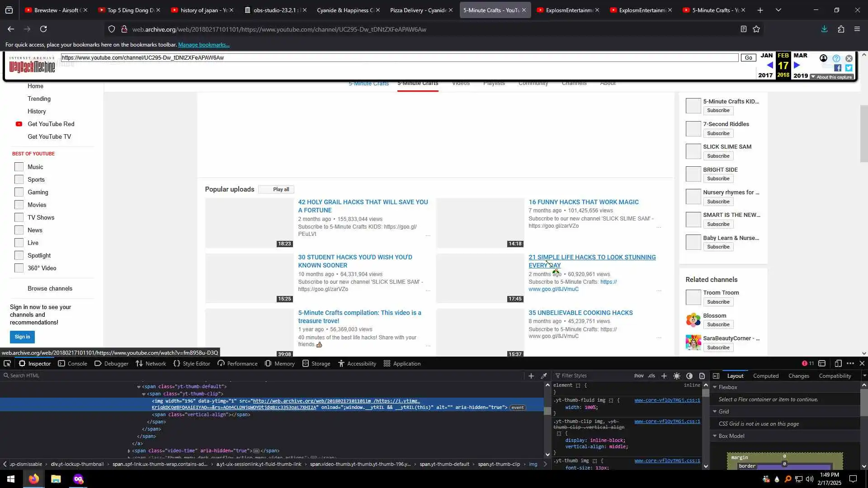Toggle dark color scheme simulation
Image resolution: width=868 pixels, height=488 pixels.
pyautogui.click(x=689, y=376)
